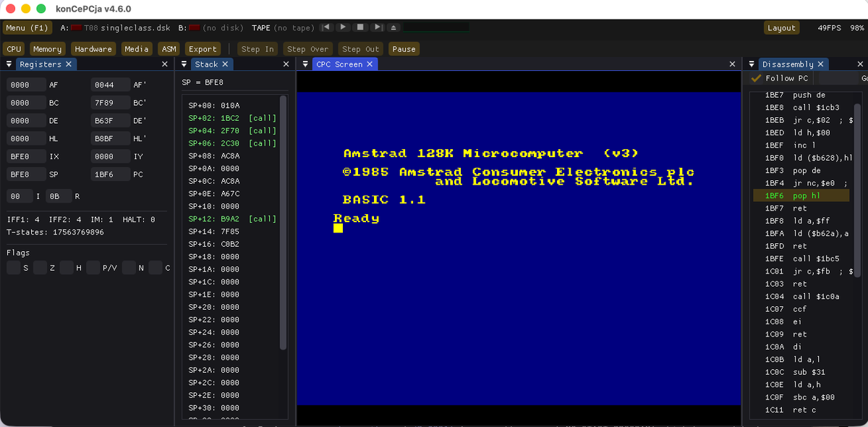Select stack entry SP+02: 1BC2
Viewport: 868px width, 427px height.
[x=232, y=118]
